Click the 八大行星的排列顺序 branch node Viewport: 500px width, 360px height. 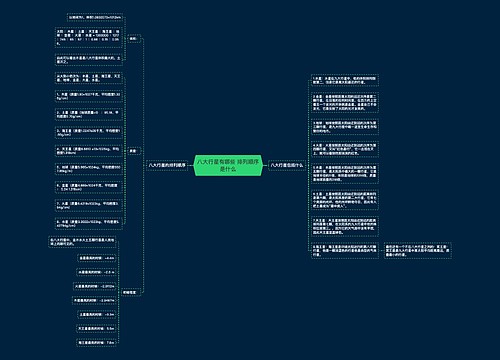pos(167,165)
